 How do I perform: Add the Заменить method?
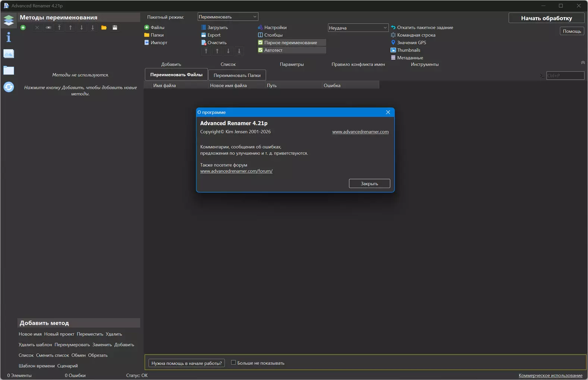tap(102, 345)
